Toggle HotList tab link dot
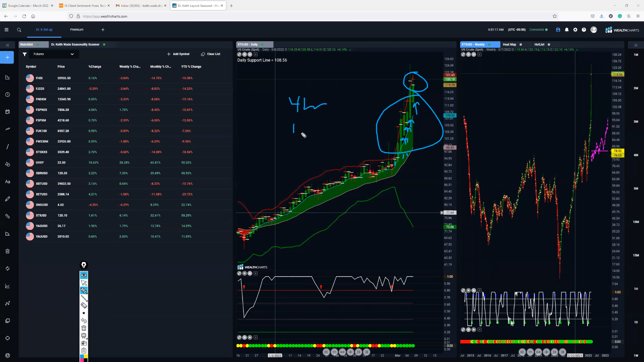Viewport: 644px width, 362px height. [549, 45]
